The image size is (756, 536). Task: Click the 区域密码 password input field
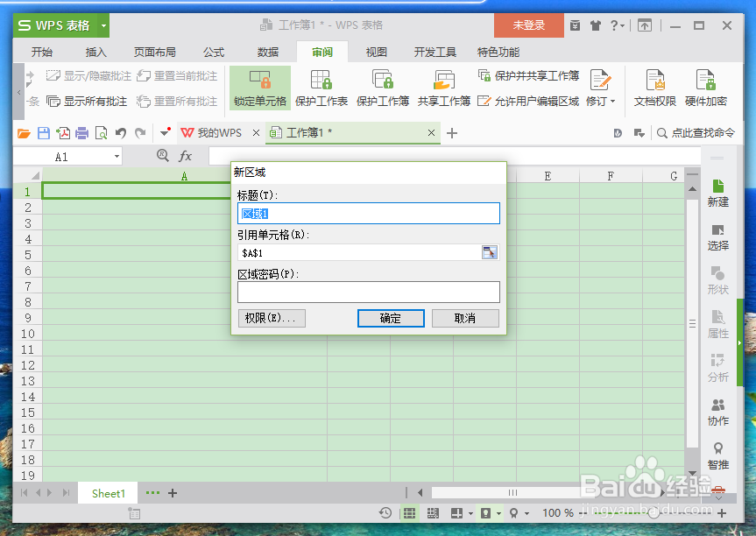(368, 292)
